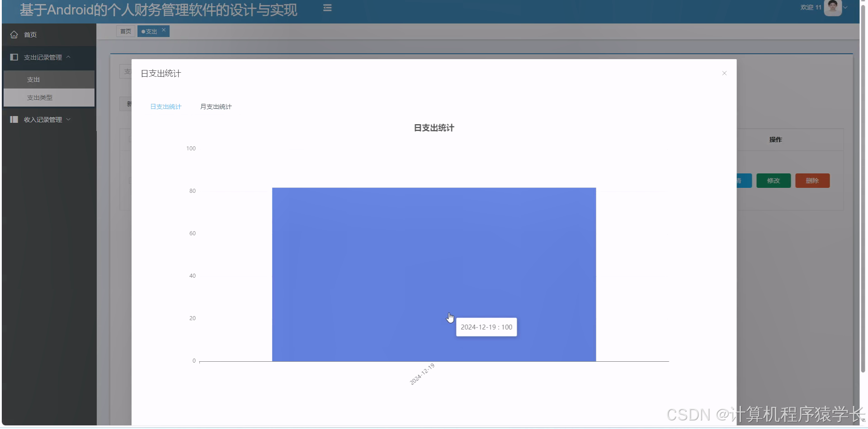Click the 日支出统计 dialog header title

tap(161, 74)
